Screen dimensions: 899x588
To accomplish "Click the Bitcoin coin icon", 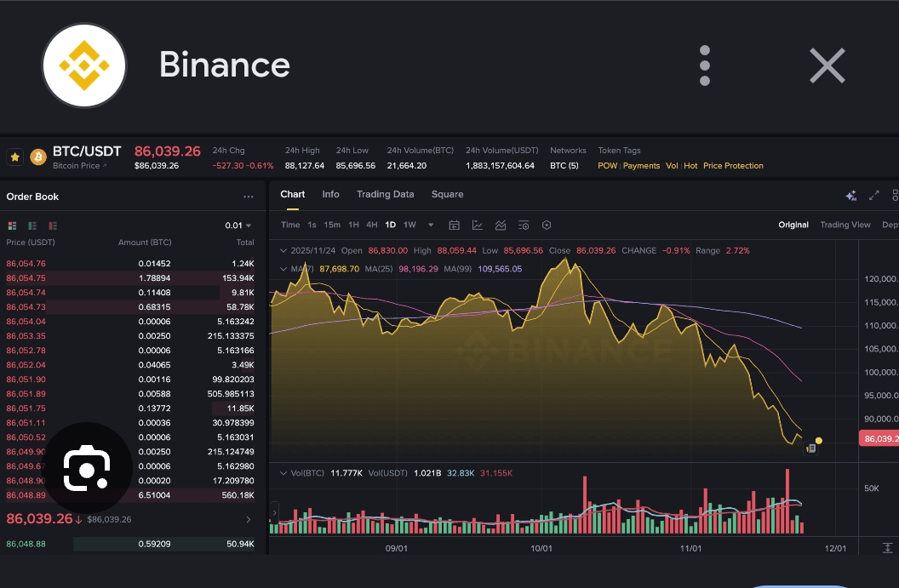I will point(37,157).
